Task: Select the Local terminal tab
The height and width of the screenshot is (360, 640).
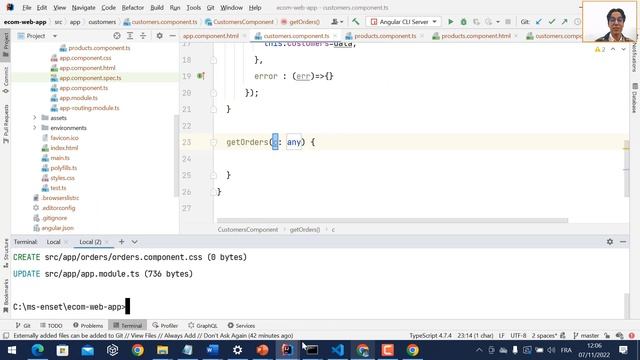Action: (53, 242)
